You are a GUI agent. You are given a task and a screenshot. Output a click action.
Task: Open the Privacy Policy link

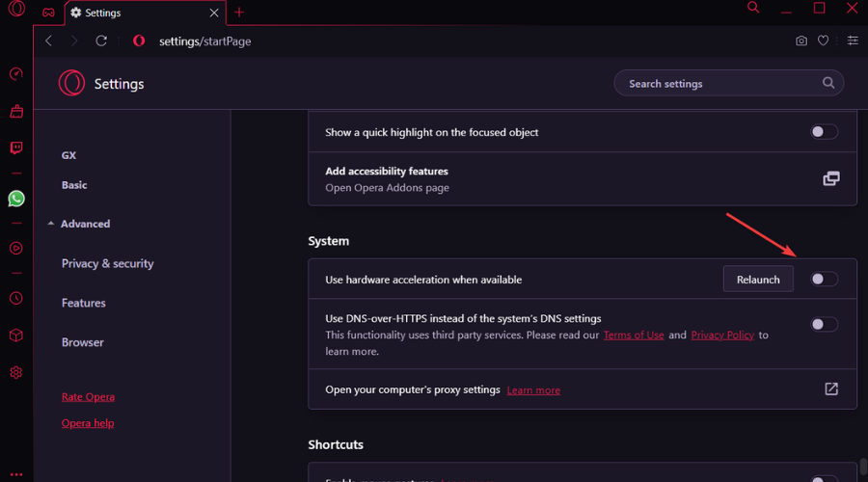722,335
